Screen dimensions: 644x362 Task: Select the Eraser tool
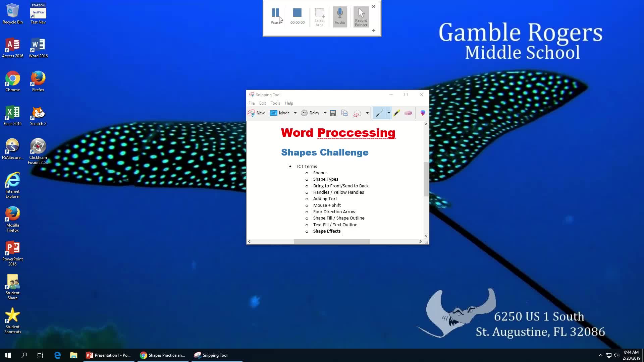pos(408,113)
